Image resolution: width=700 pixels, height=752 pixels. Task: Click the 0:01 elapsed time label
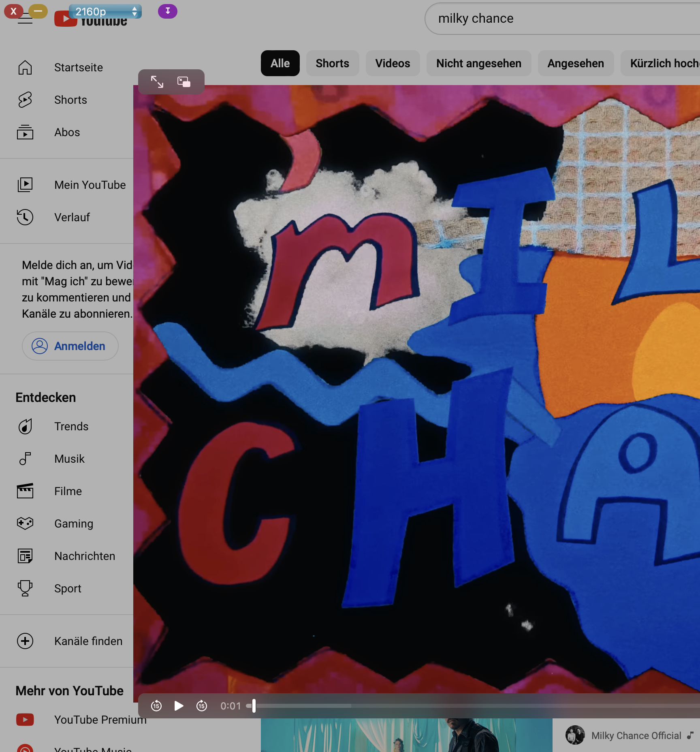pos(230,706)
